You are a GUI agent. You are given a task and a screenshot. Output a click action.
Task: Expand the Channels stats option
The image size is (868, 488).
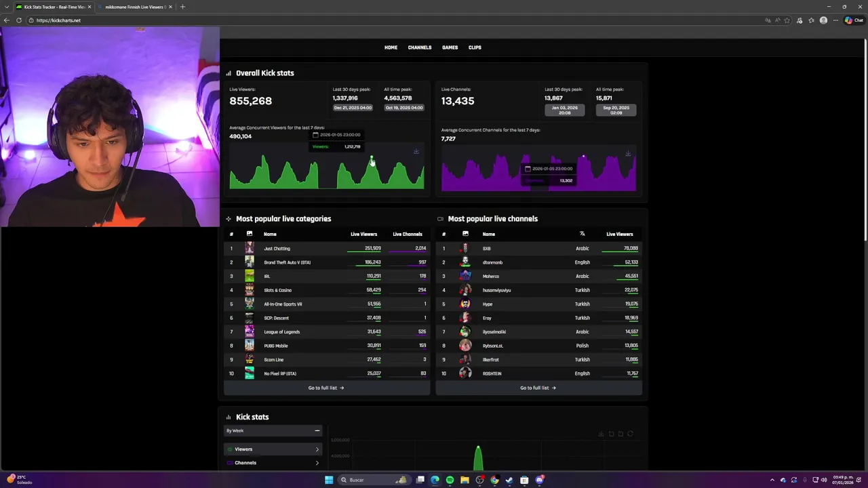tap(273, 463)
